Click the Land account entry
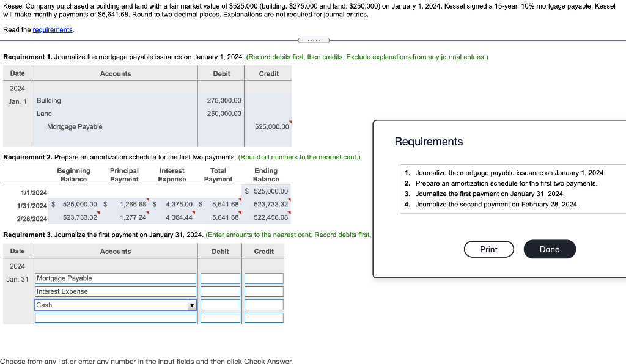 pyautogui.click(x=44, y=114)
